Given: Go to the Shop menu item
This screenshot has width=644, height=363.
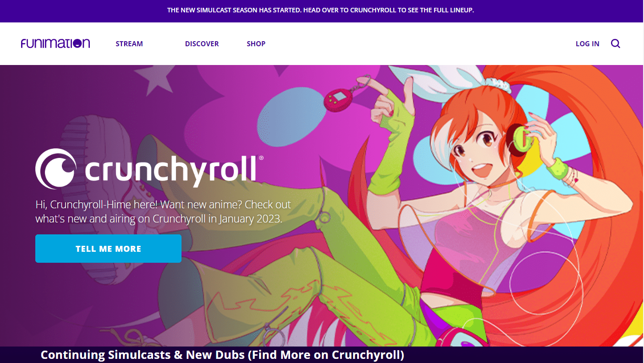Looking at the screenshot, I should (x=256, y=44).
